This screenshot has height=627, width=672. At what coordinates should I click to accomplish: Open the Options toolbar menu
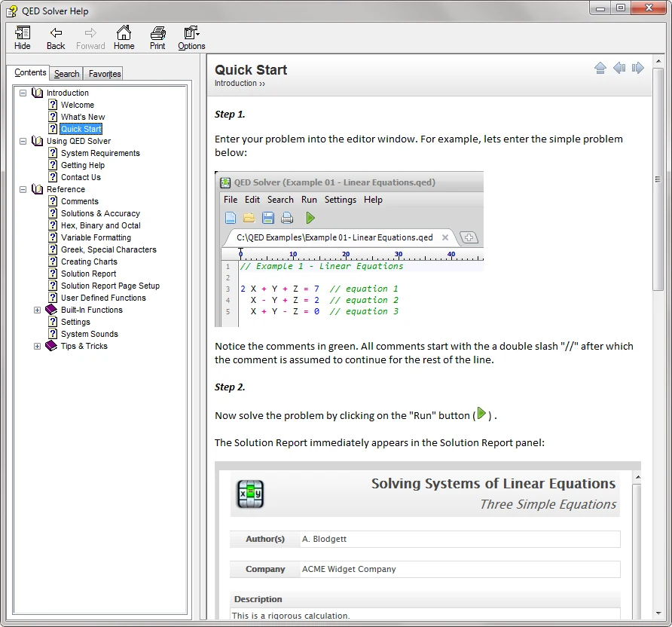click(x=191, y=38)
